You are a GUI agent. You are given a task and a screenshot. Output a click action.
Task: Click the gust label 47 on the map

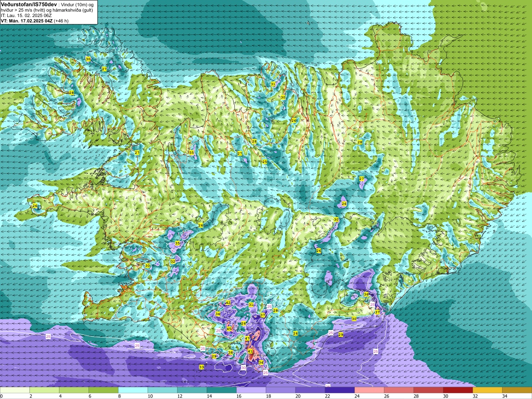[247, 339]
